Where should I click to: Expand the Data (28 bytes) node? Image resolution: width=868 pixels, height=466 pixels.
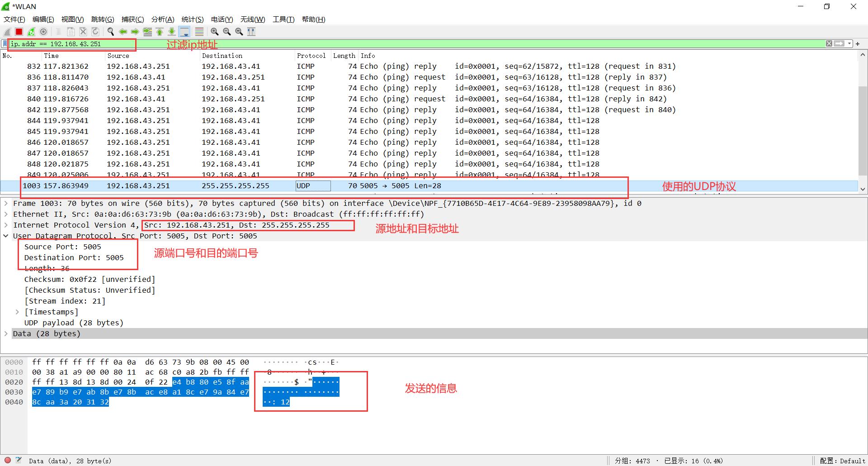(6, 334)
